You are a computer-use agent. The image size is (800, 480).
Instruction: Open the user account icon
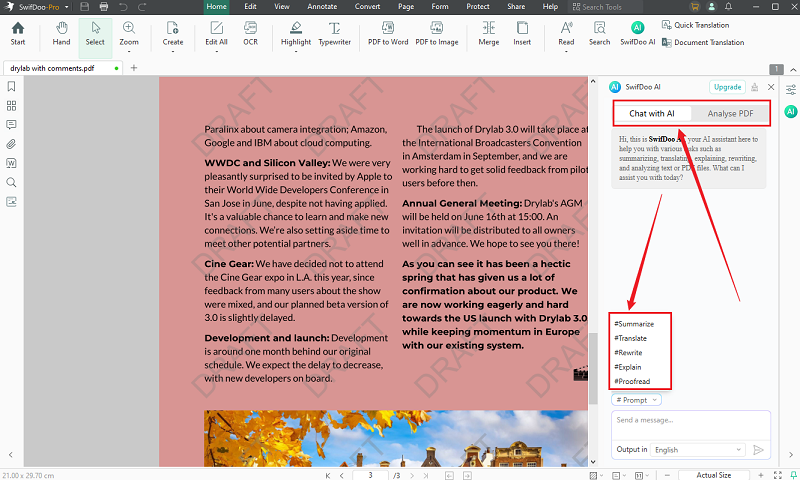[x=711, y=7]
